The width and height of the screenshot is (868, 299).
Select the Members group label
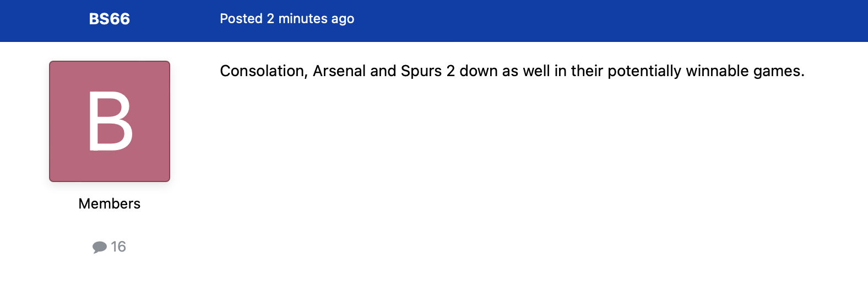click(x=110, y=204)
